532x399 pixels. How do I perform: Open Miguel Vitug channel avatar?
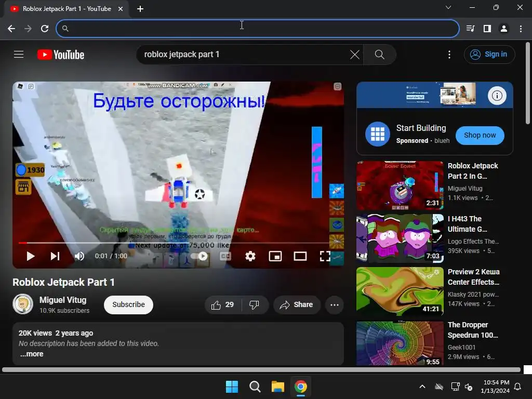tap(23, 304)
